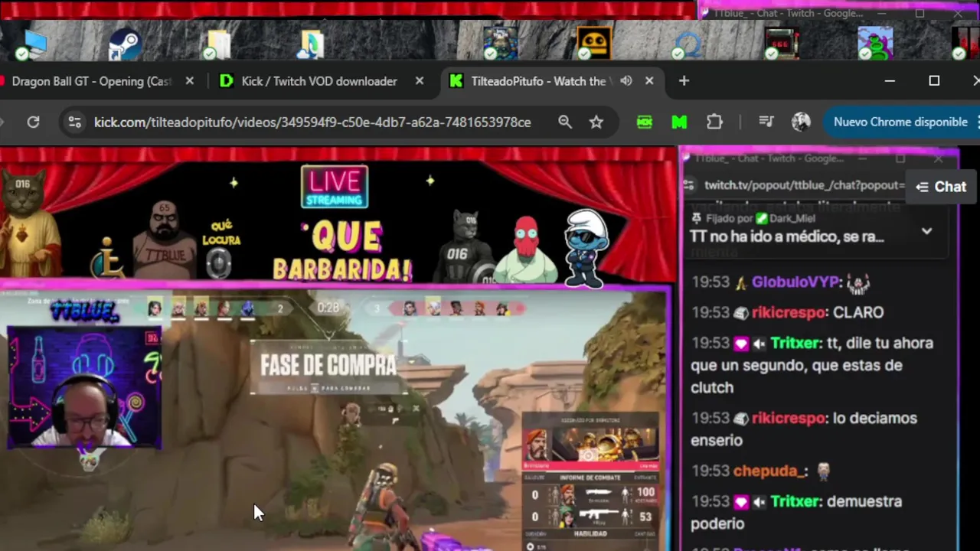Bookmark this page with the star icon
This screenshot has width=980, height=551.
point(596,122)
